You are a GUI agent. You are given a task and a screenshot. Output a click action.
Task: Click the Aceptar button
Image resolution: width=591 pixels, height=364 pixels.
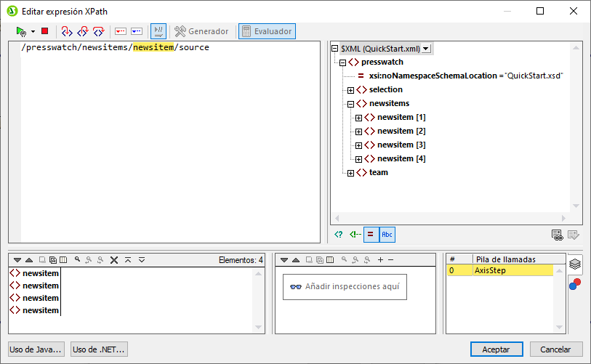pos(496,349)
